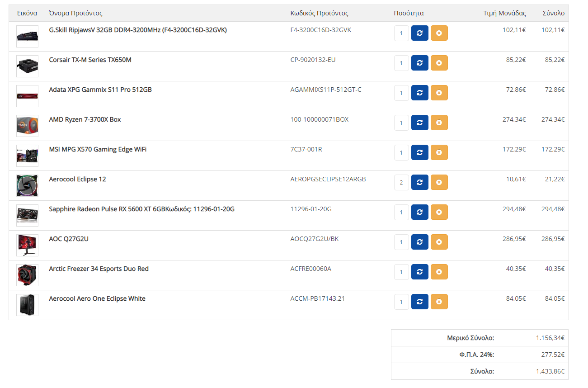The image size is (588, 388).
Task: Click quantity field for Arctic Freezer 34
Action: 401,272
